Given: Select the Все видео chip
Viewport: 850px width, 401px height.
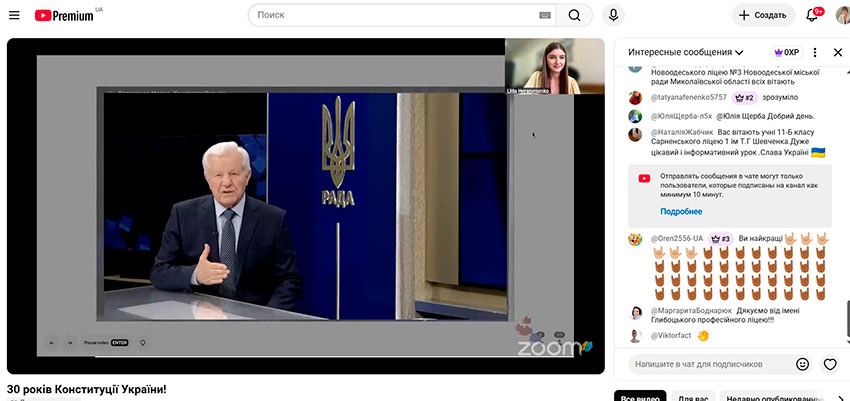Looking at the screenshot, I should [x=640, y=398].
